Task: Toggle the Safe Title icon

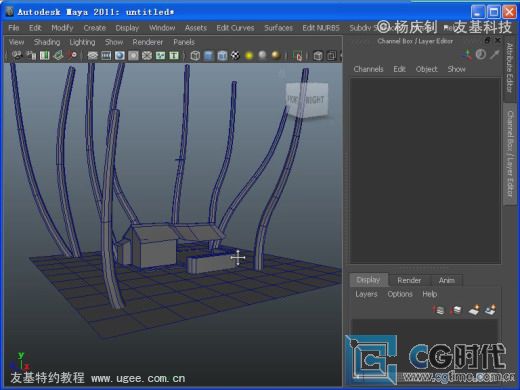Action: (x=174, y=55)
